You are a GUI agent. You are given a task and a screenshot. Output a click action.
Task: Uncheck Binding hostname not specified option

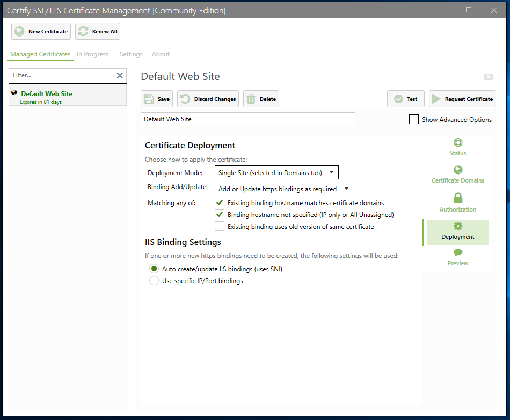[x=220, y=215]
